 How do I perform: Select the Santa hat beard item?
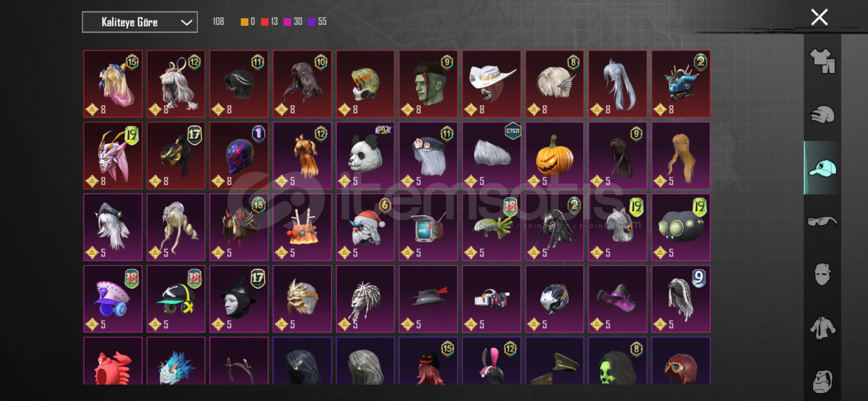pos(365,227)
